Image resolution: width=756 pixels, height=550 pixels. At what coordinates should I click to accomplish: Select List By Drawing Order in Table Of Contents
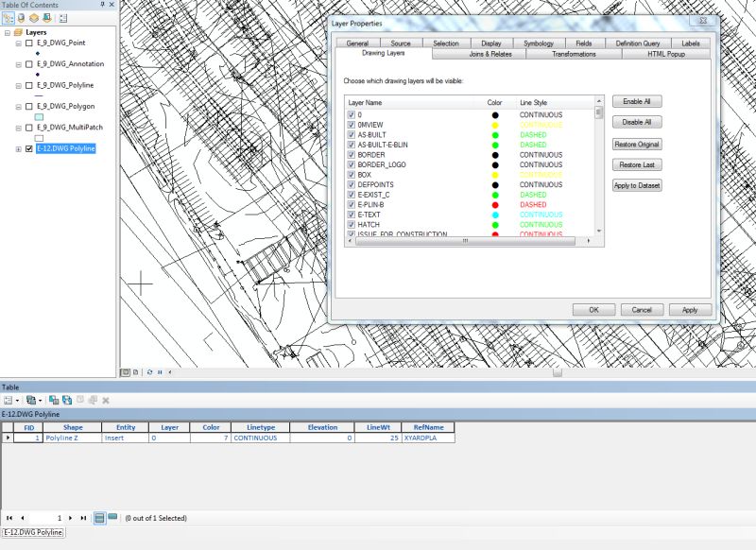(9, 18)
